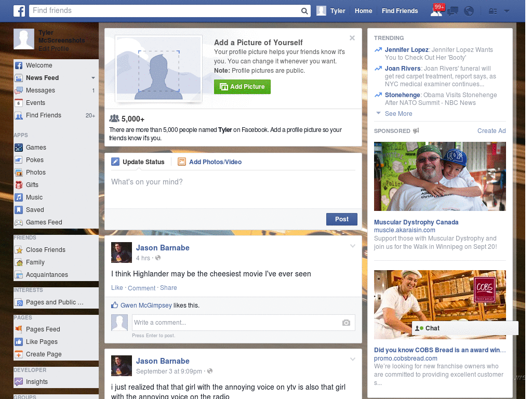Click the Write a comment field
532x399 pixels.
[x=243, y=323]
